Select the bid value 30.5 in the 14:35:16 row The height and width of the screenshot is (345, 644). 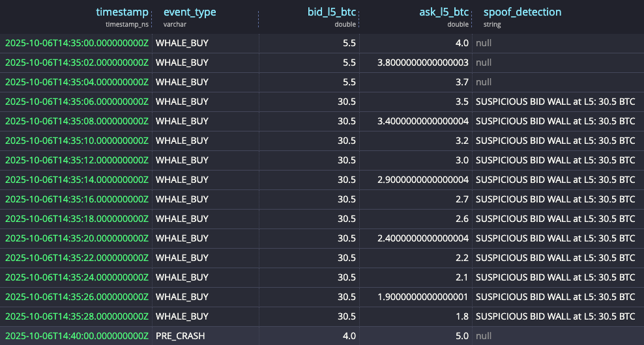point(345,199)
